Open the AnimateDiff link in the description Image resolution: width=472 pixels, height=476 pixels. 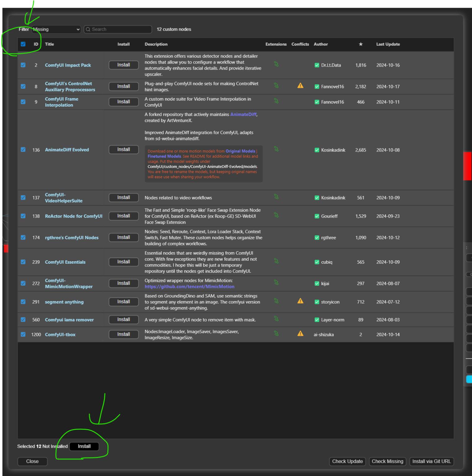point(243,114)
